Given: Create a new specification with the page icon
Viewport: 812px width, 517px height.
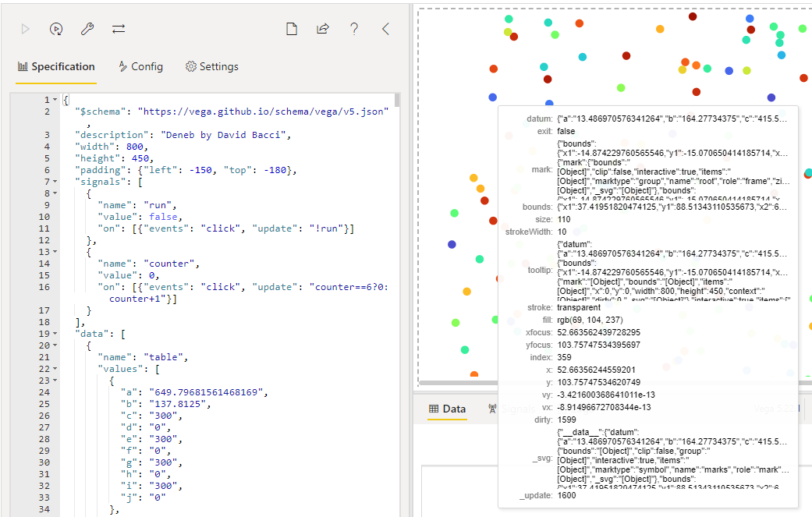Looking at the screenshot, I should [x=292, y=29].
